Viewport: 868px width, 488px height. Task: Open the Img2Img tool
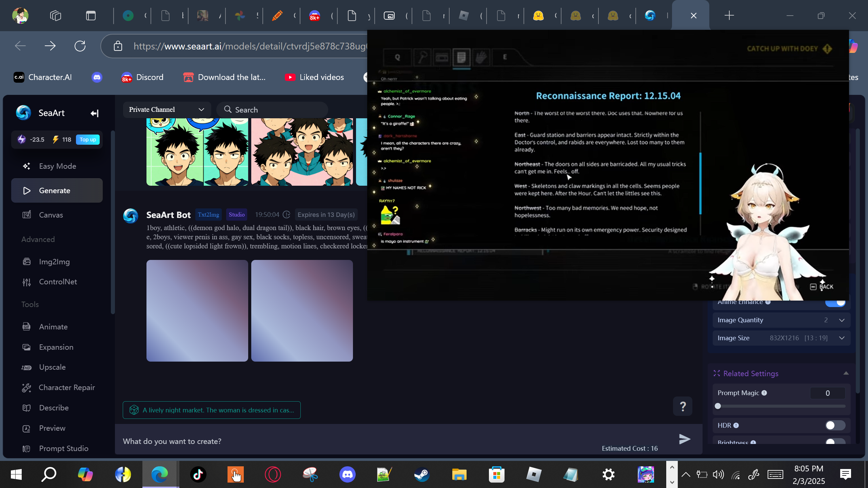click(54, 262)
